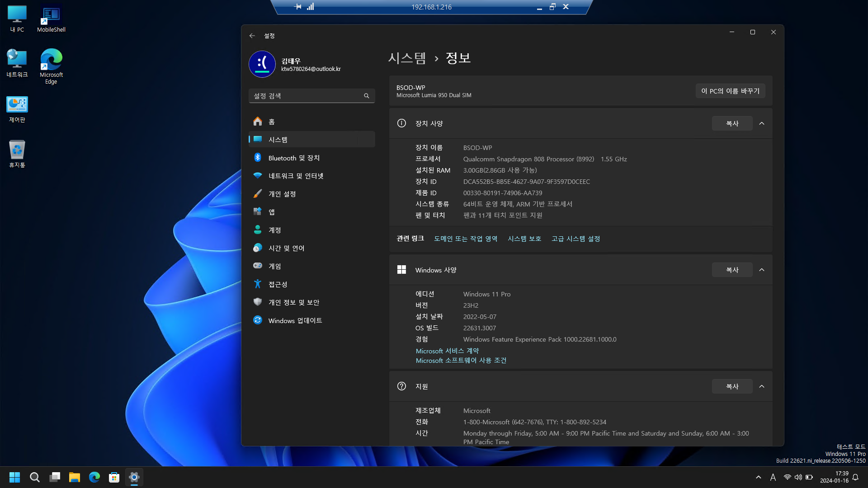
Task: Open the 게임 gaming settings
Action: coord(274,266)
